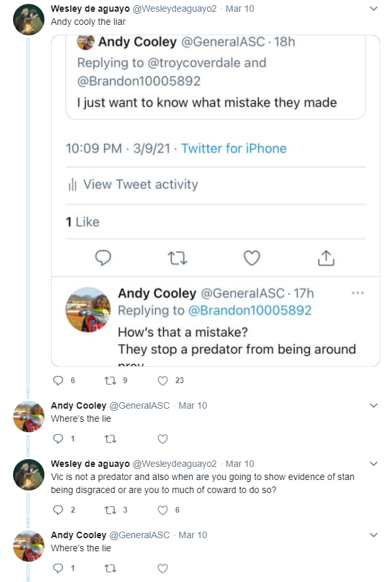
Task: Reply to the last 'Where's the lie' tweet
Action: tap(58, 568)
